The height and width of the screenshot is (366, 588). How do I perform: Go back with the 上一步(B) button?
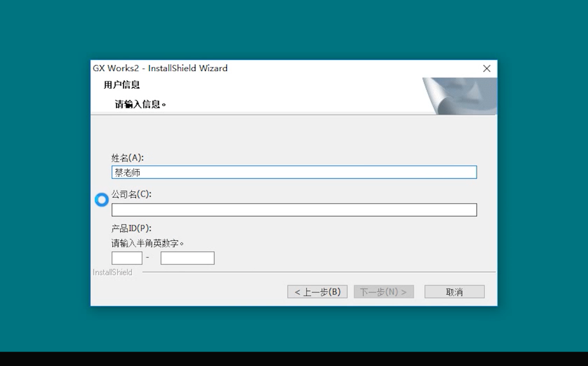317,292
